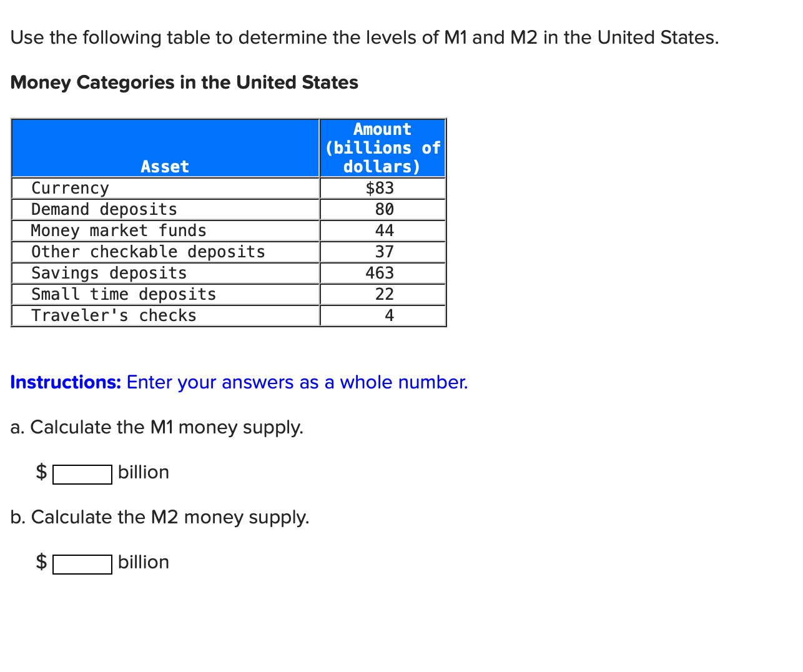
Task: Click the question title about M1 and M2
Action: coord(365,37)
